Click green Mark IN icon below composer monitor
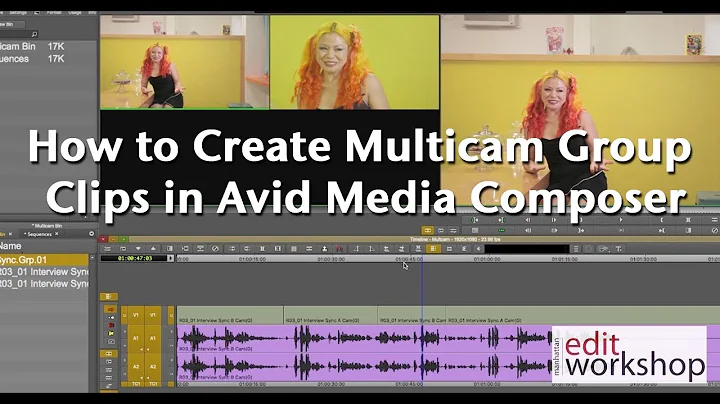The image size is (720, 404). (x=475, y=220)
